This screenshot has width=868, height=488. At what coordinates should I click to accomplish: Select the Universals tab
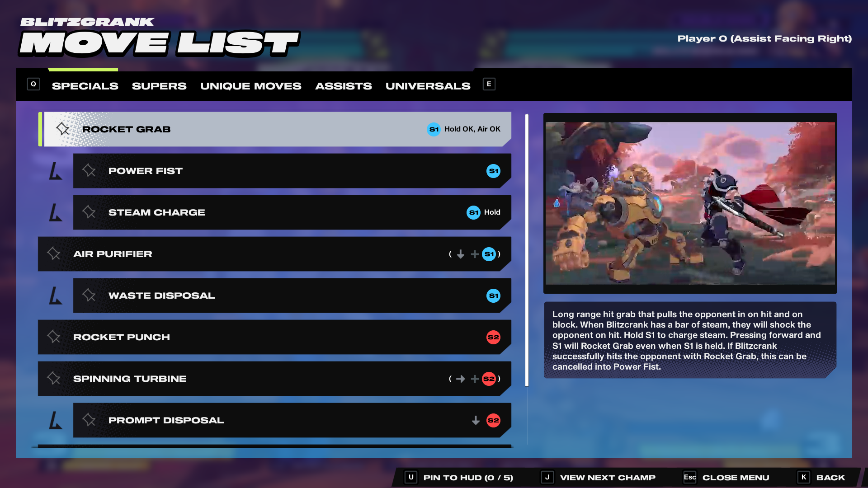coord(428,86)
